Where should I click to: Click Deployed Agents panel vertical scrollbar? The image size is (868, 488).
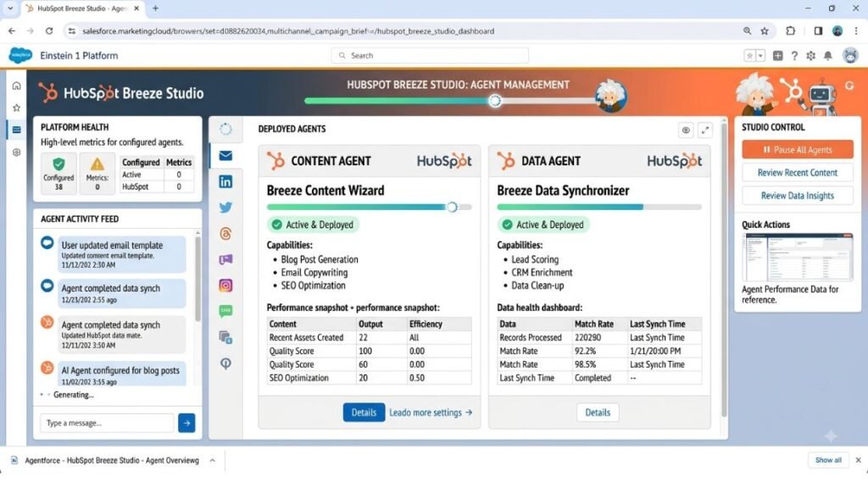724,269
